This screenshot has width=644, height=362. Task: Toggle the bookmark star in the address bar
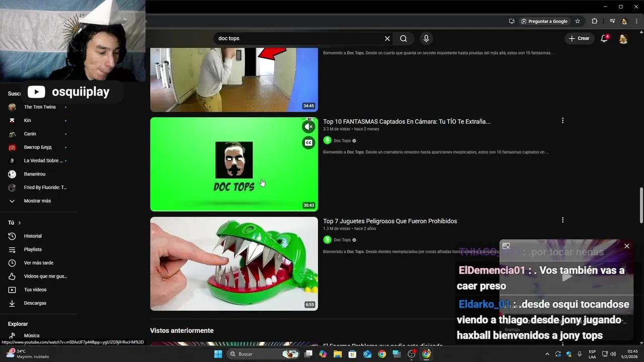point(578,21)
